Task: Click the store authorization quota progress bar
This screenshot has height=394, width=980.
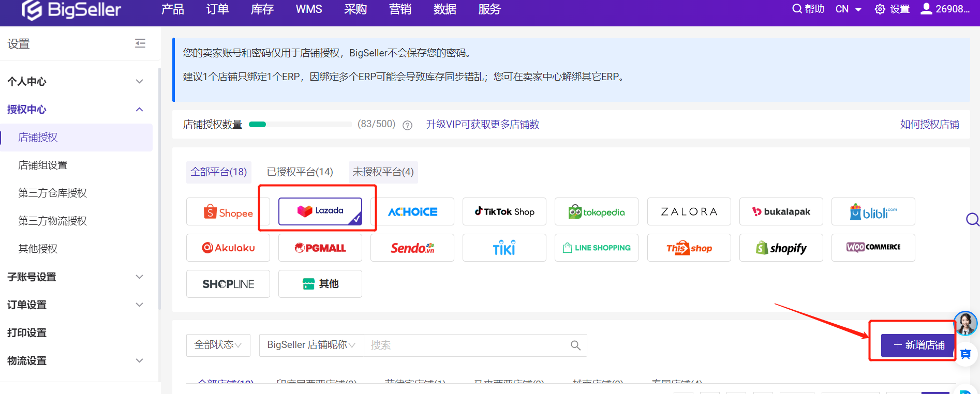Action: [300, 125]
